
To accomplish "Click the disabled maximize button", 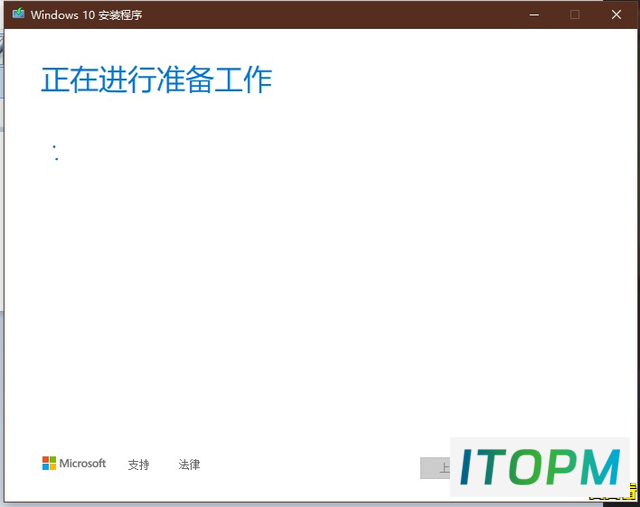I will pyautogui.click(x=575, y=15).
